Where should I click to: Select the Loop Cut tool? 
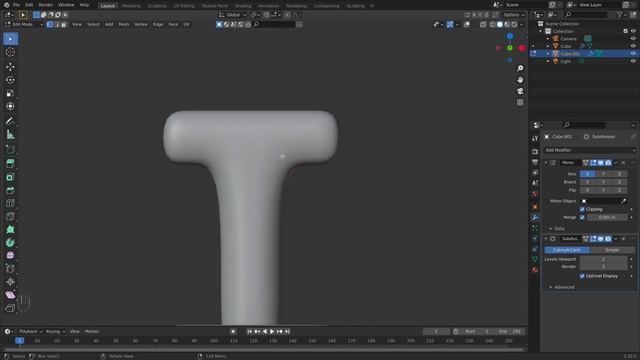click(x=10, y=203)
